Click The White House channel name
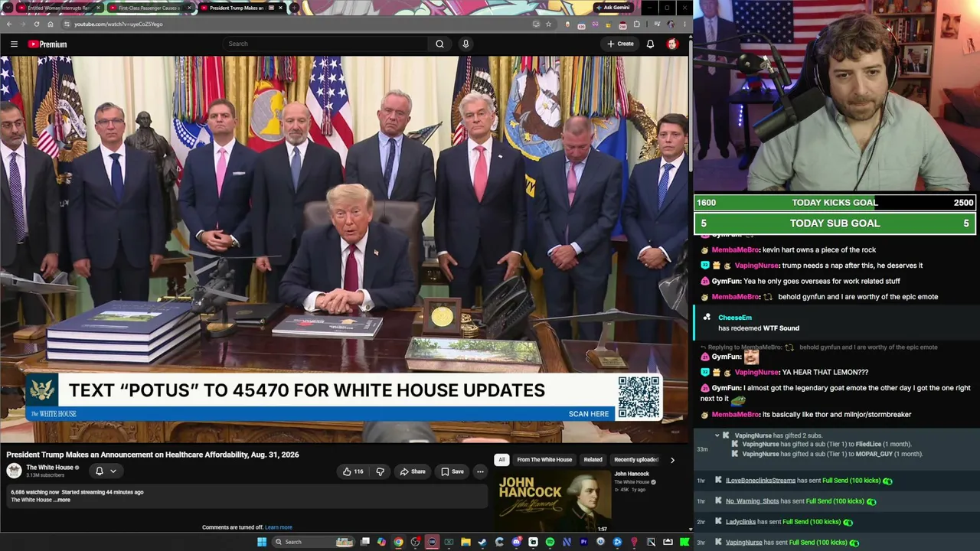 pyautogui.click(x=50, y=468)
